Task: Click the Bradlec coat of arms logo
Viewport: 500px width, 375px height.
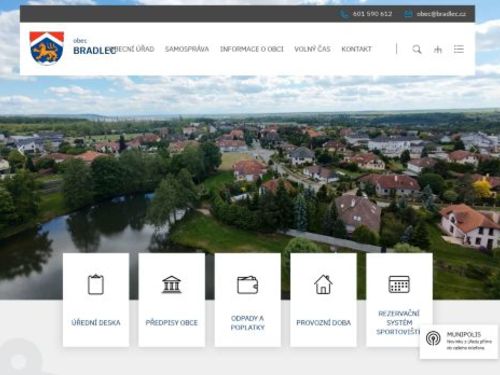Action: pyautogui.click(x=47, y=48)
